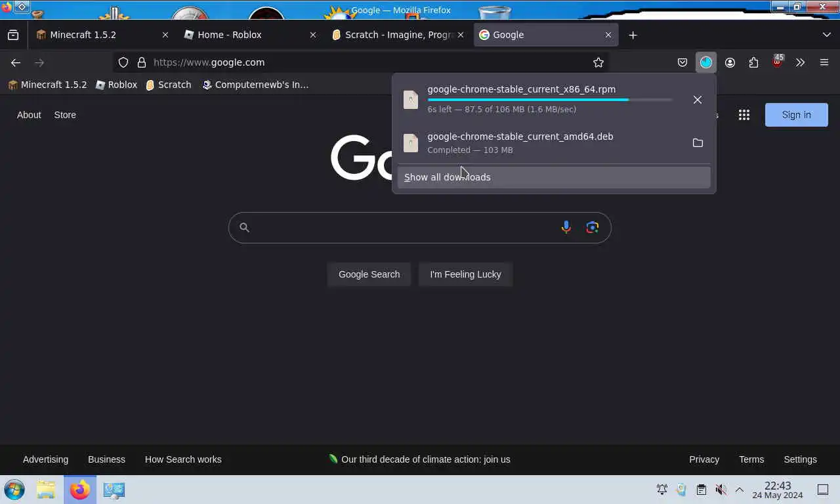This screenshot has width=840, height=504.
Task: Click the search magnifier icon
Action: click(x=244, y=227)
